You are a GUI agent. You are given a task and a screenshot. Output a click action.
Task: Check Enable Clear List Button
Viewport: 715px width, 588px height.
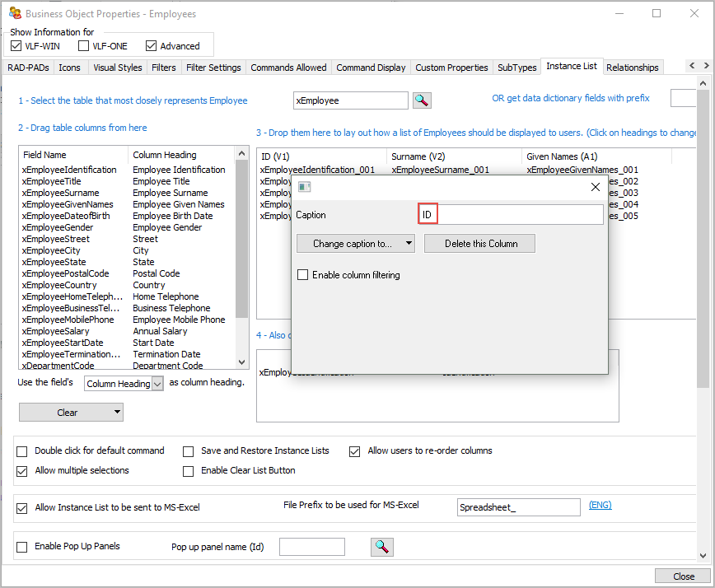coord(189,471)
